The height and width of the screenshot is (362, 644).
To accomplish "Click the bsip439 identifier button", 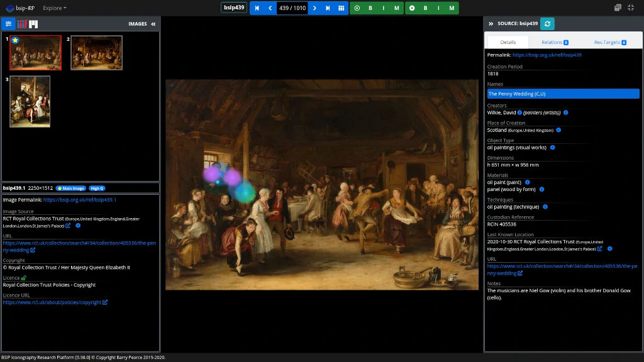I will point(234,8).
